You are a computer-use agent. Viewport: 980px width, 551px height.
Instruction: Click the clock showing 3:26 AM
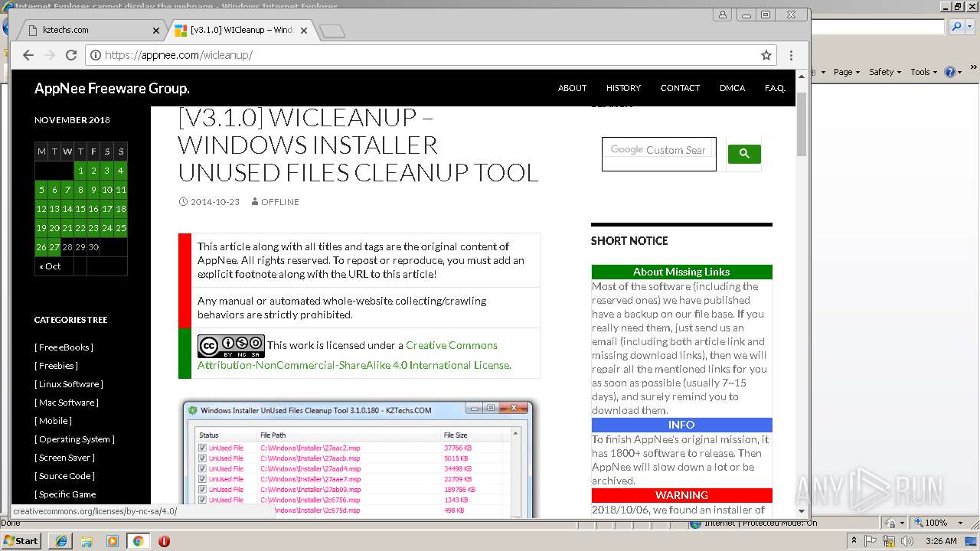click(x=940, y=541)
